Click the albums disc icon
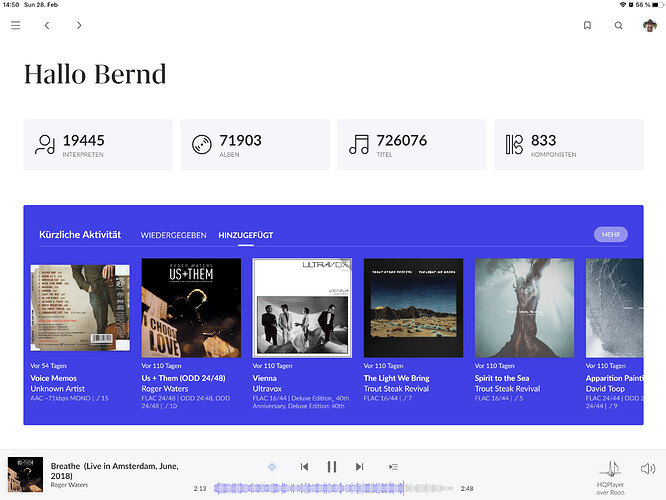 202,144
